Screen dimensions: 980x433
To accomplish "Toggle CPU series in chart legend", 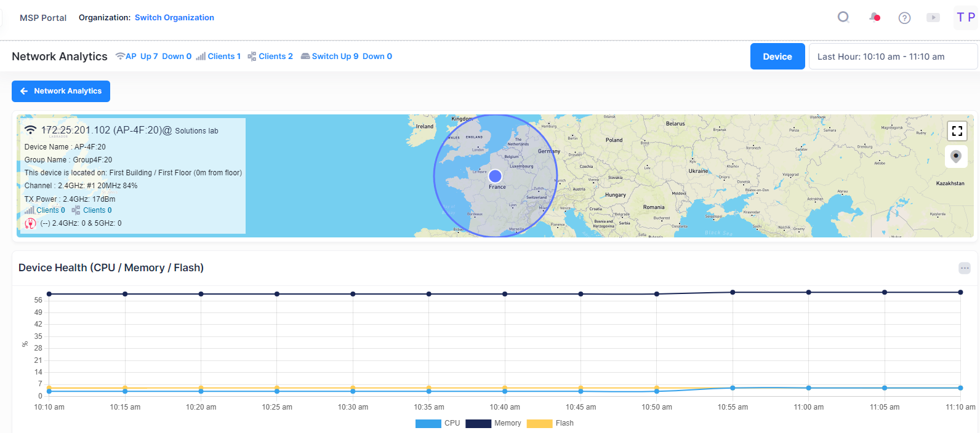I will pos(438,423).
